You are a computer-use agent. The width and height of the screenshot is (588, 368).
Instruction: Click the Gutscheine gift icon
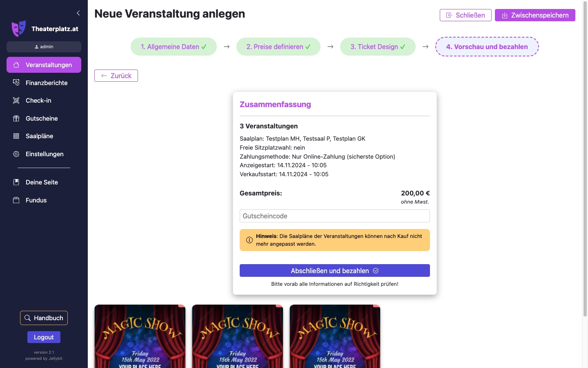[x=16, y=119]
